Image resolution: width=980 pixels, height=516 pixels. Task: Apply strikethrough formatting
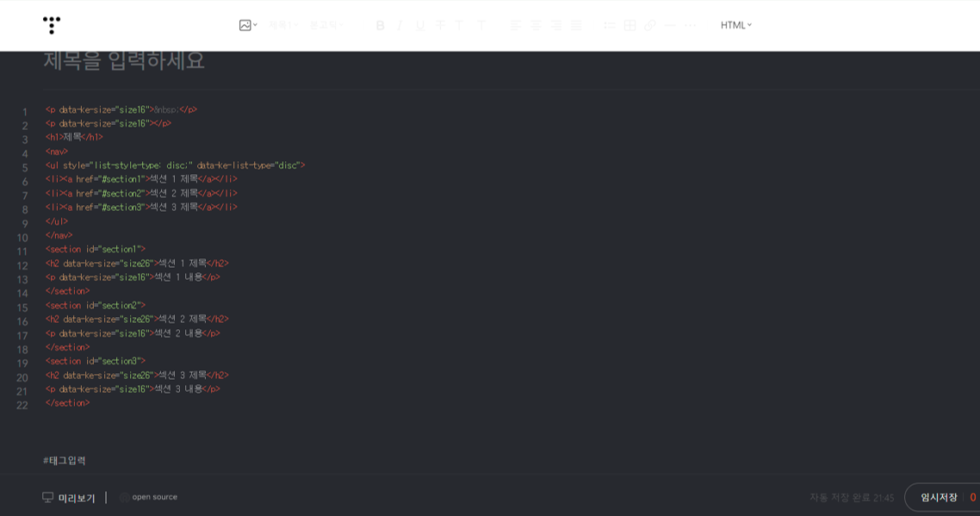tap(438, 26)
